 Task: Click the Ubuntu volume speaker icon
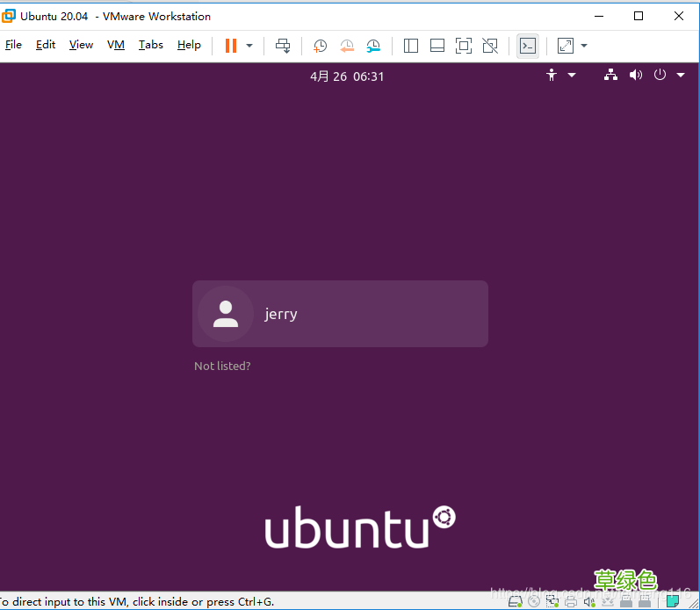tap(636, 75)
